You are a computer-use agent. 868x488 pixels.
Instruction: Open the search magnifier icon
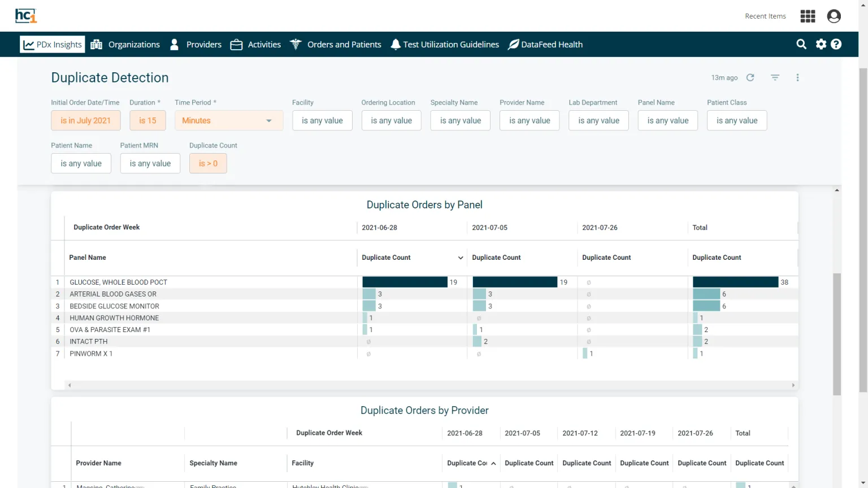pos(801,44)
